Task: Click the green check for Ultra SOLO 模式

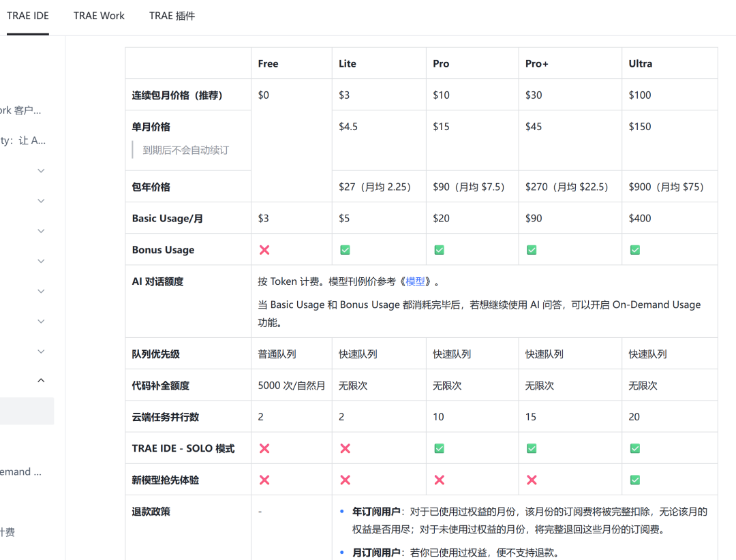Action: pos(635,448)
